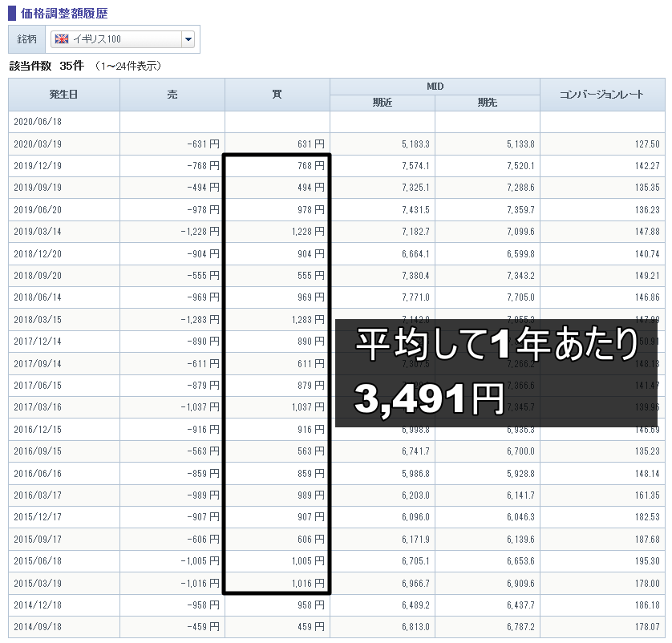Viewport: 672px width, 643px height.
Task: Click conversion rate 142.27
Action: click(647, 166)
